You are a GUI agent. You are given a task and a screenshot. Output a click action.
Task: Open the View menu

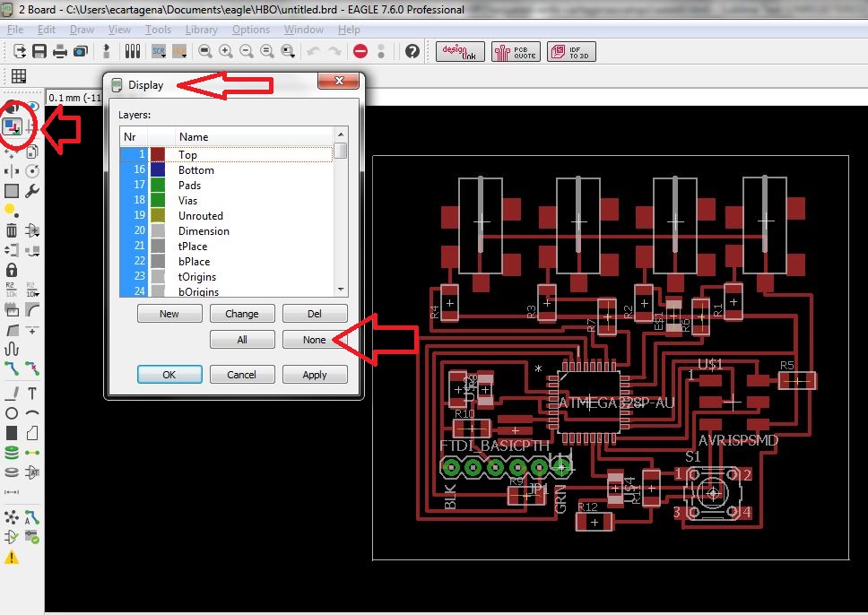coord(119,30)
